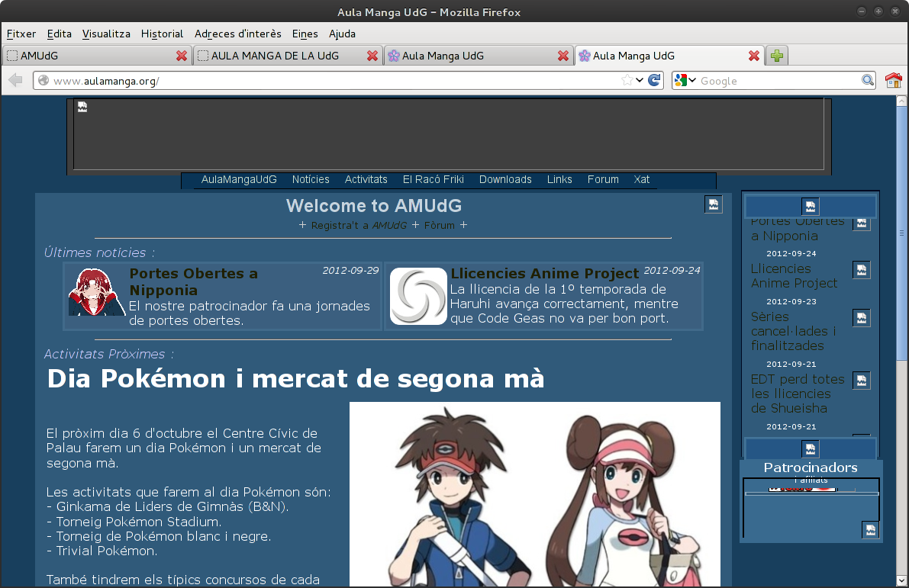Click the Fòrum link under Welcome heading
The image size is (909, 588).
pos(440,225)
